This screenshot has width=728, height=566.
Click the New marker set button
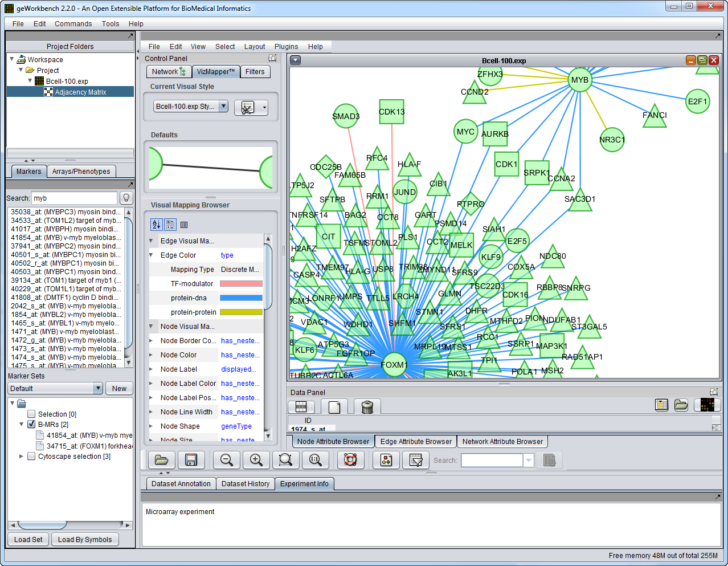pyautogui.click(x=119, y=389)
